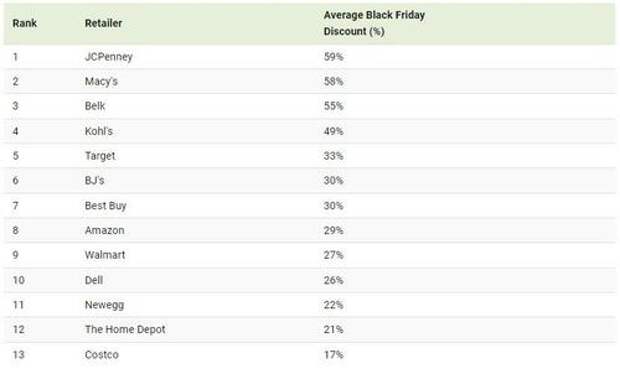Screen dimensions: 620x374
Task: Select the 59% discount value
Action: tap(333, 57)
